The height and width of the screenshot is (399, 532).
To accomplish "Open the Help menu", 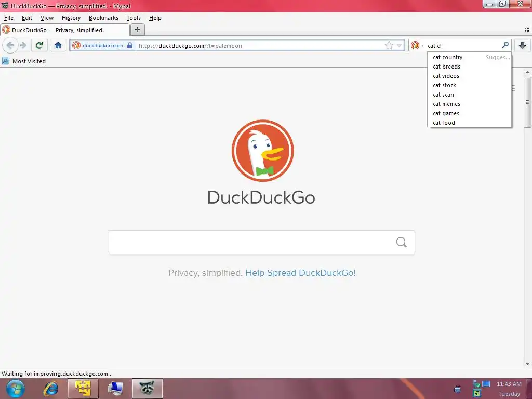I will (155, 18).
